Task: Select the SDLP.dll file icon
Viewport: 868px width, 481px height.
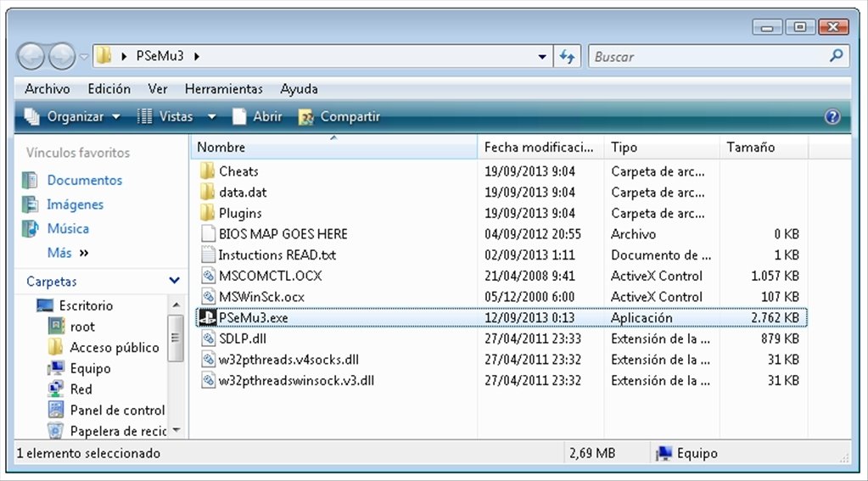Action: coord(208,338)
